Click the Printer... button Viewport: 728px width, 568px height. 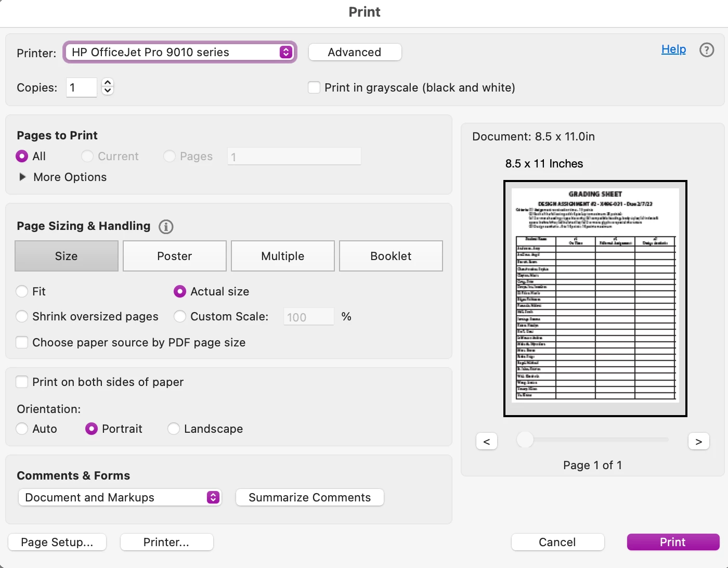[166, 542]
